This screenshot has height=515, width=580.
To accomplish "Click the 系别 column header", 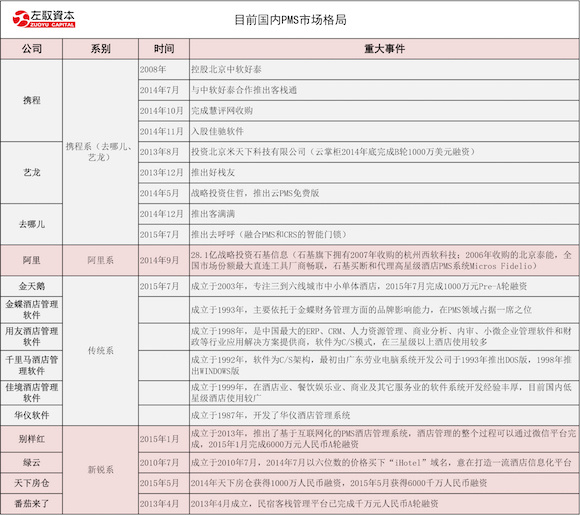I will tap(101, 49).
